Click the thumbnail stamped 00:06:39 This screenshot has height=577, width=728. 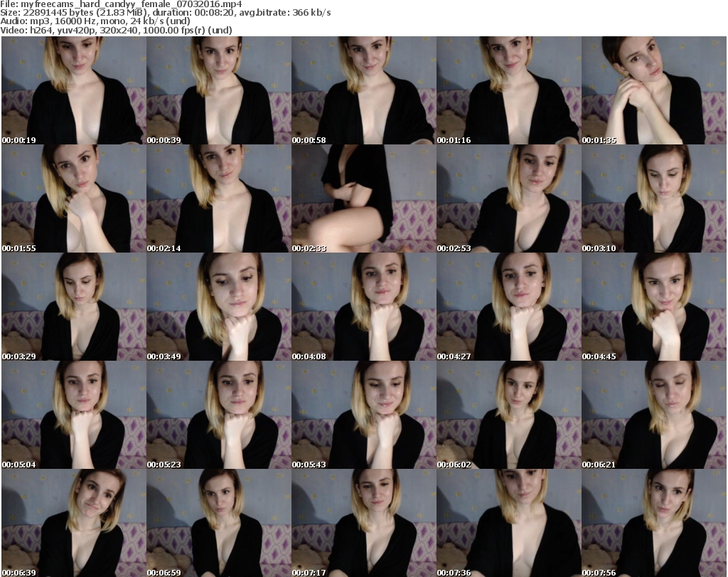[x=74, y=523]
